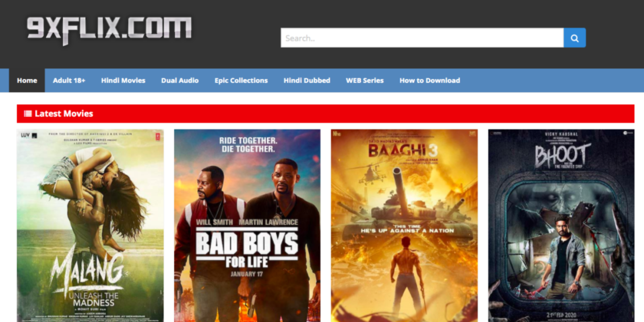Go to Hindi Movies category
Viewport: 644px width, 322px height.
(x=123, y=80)
